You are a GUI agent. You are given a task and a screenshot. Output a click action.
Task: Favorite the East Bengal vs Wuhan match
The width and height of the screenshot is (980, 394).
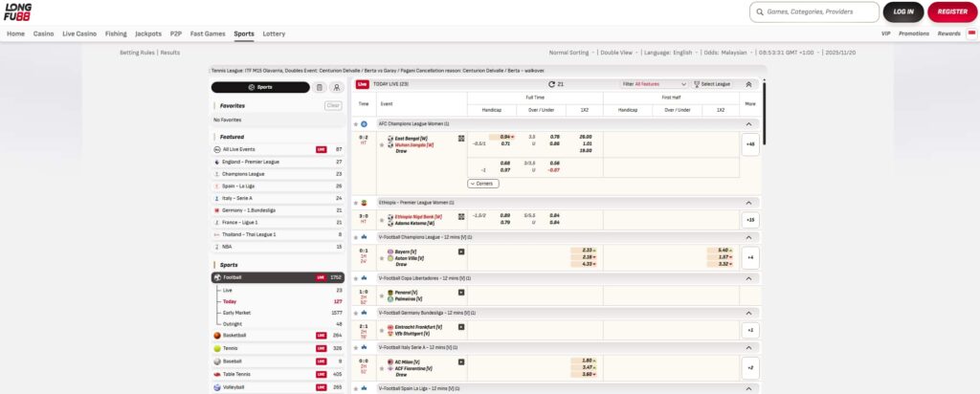tap(381, 144)
